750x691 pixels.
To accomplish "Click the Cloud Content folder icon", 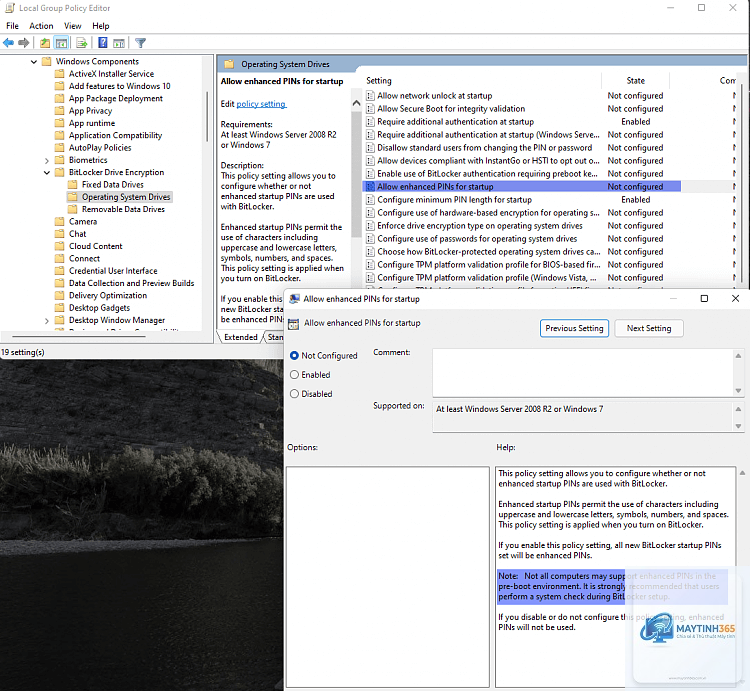I will coord(59,246).
